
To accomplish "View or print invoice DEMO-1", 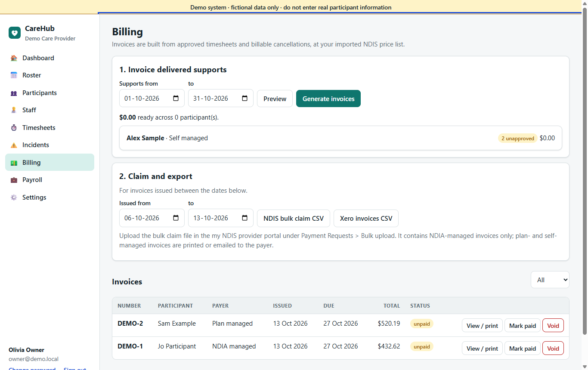I will point(482,348).
